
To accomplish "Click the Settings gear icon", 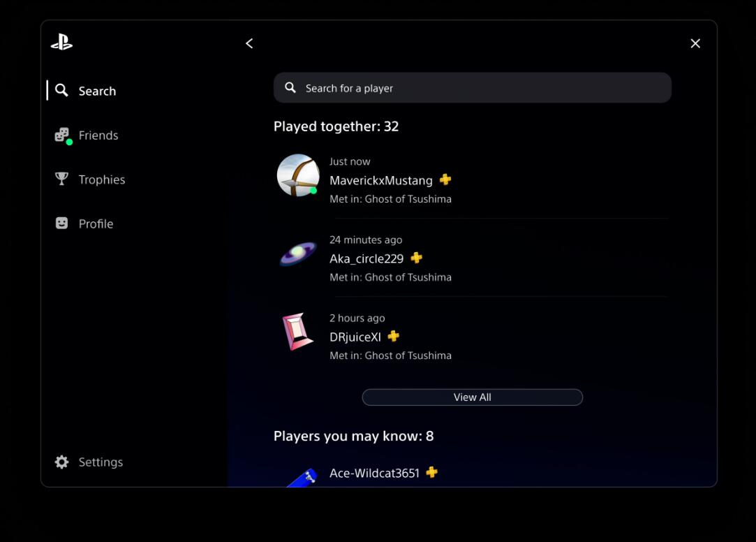I will [x=61, y=462].
